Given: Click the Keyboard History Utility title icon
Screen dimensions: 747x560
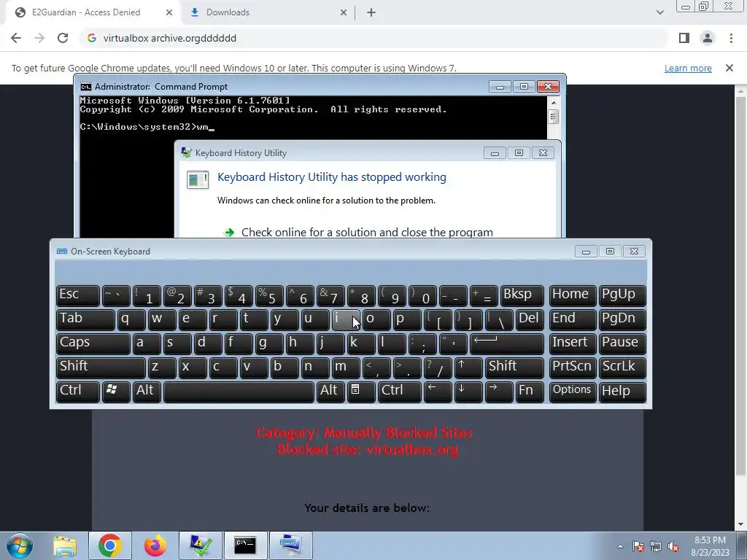Looking at the screenshot, I should tap(186, 153).
